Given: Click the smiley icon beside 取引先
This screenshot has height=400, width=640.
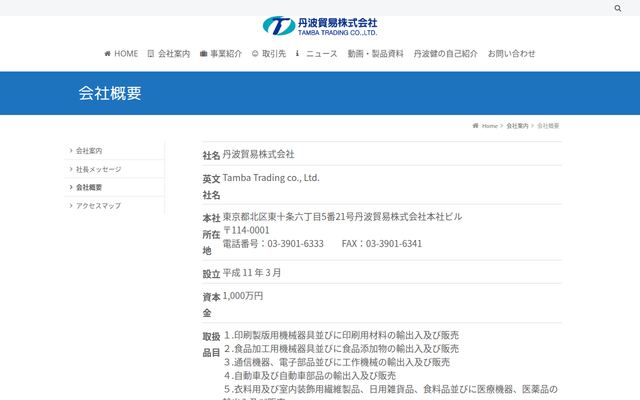Looking at the screenshot, I should [x=255, y=53].
